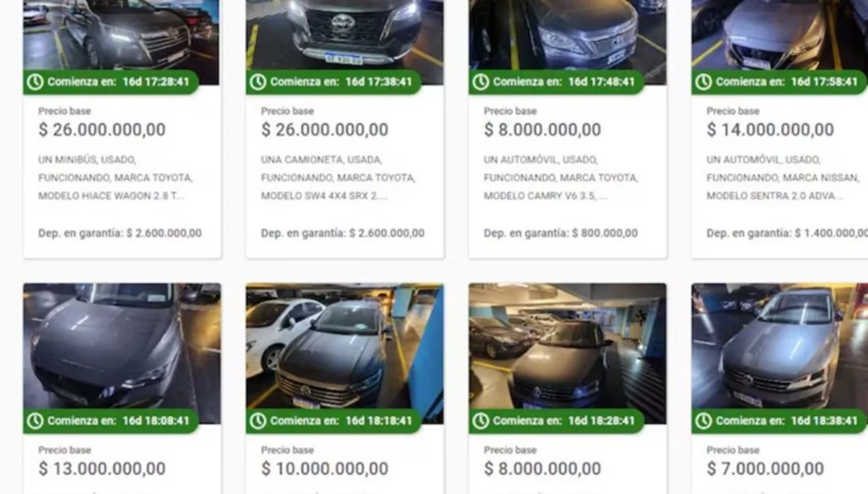
Task: Click clock icon on 16d 17:28:41 countdown
Action: 35,82
